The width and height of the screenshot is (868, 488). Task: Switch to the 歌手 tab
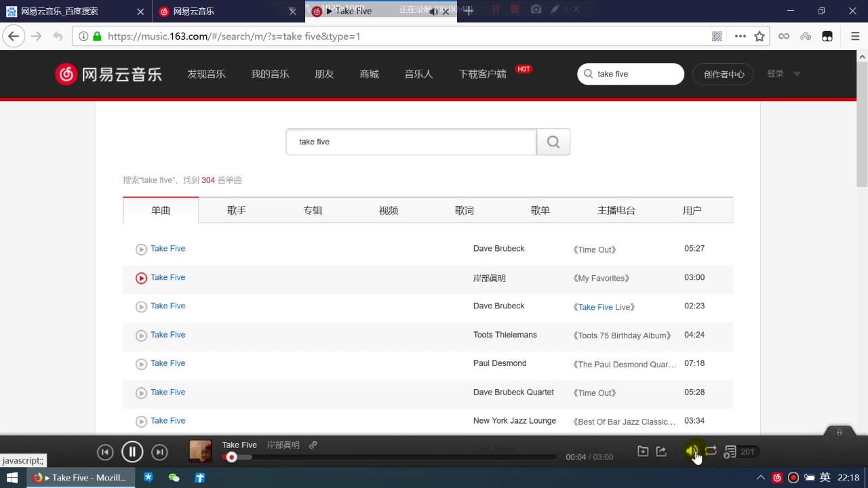tap(237, 210)
